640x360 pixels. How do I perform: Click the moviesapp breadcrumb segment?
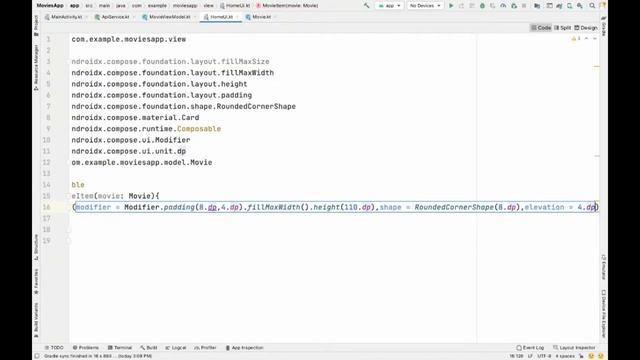click(185, 6)
